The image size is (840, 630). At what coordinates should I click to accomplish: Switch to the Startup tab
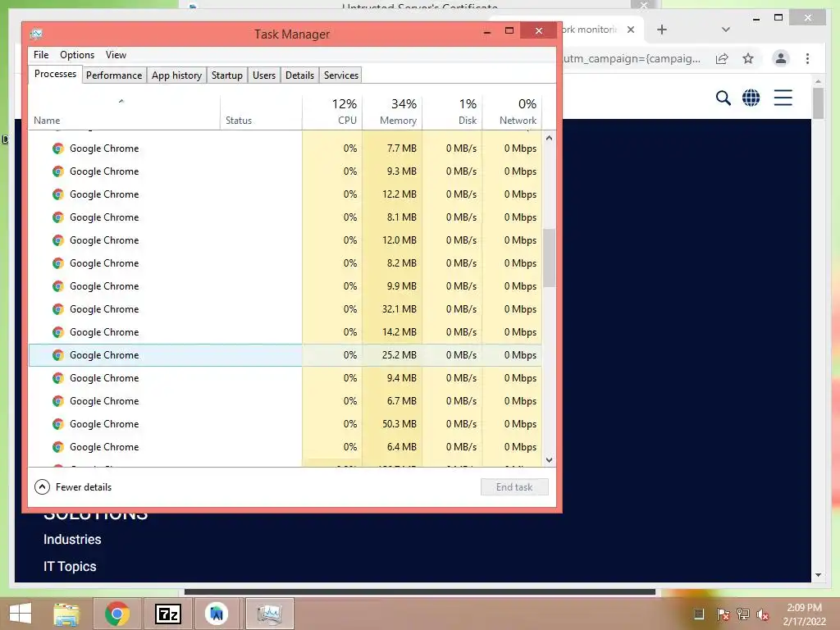[x=227, y=75]
